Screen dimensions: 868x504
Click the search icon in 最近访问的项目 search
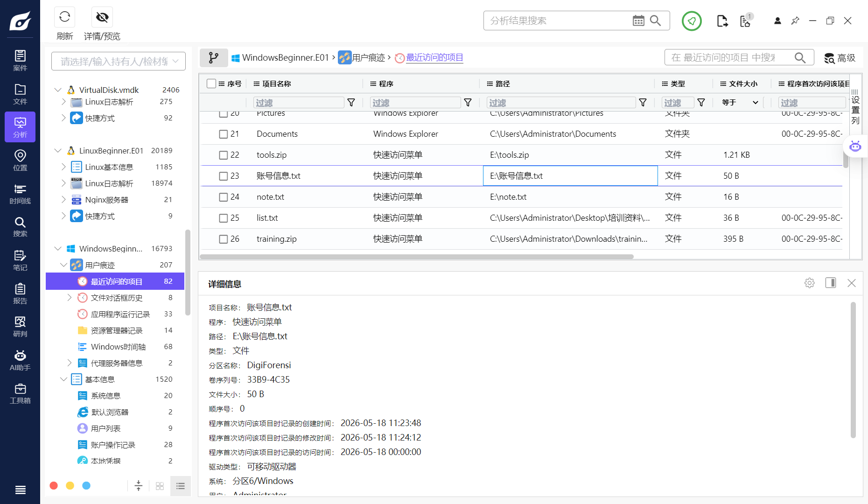click(x=800, y=57)
